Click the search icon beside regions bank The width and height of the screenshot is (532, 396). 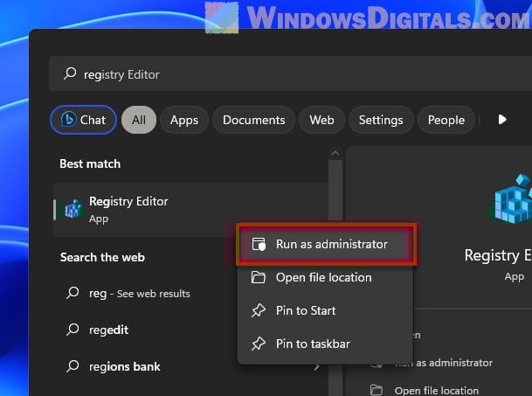pyautogui.click(x=73, y=366)
